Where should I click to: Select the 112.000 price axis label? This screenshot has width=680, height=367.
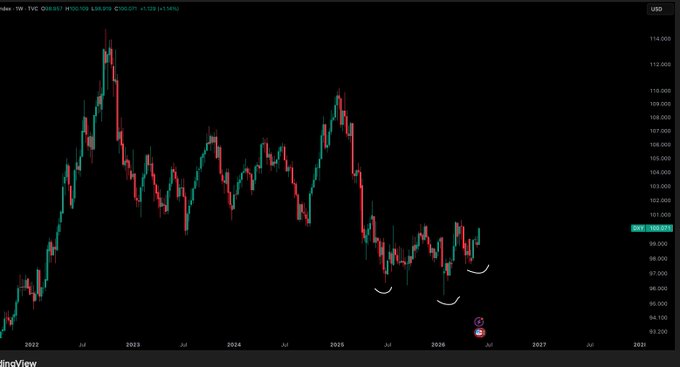pos(660,64)
